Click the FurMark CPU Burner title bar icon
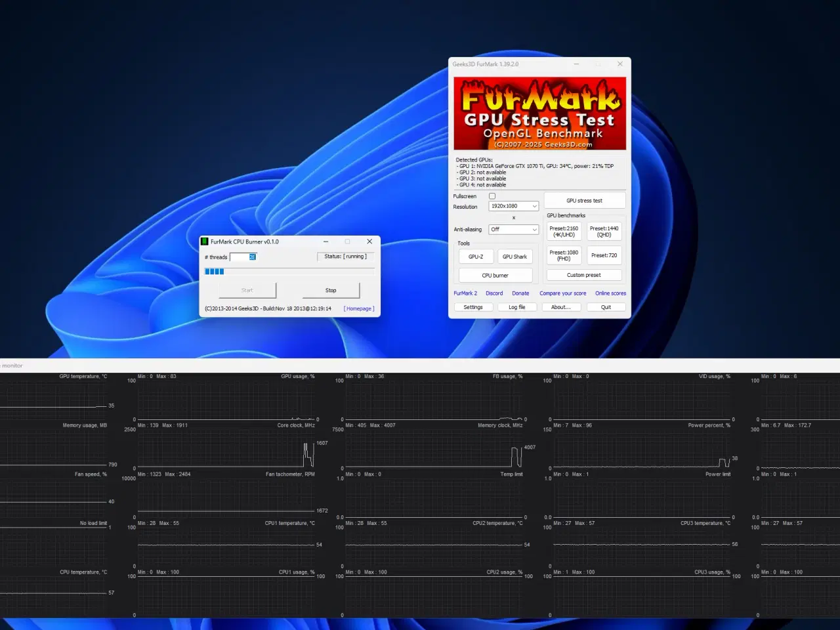Viewport: 840px width, 630px height. (x=205, y=241)
